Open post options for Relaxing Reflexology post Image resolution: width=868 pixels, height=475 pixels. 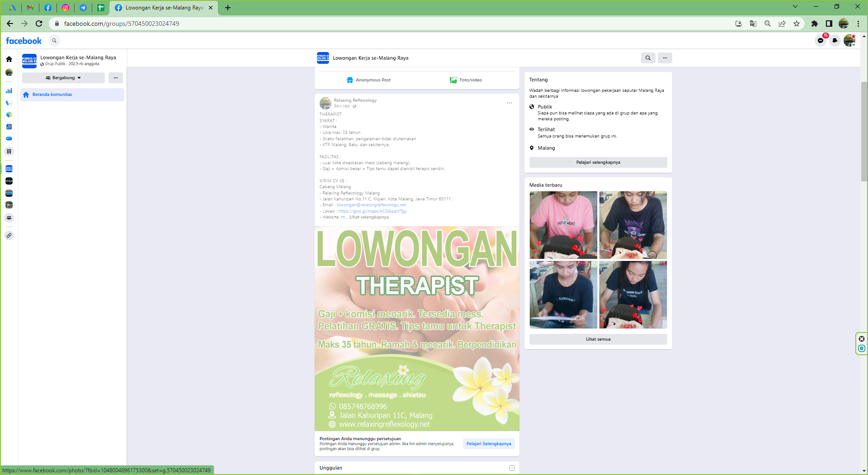(509, 103)
